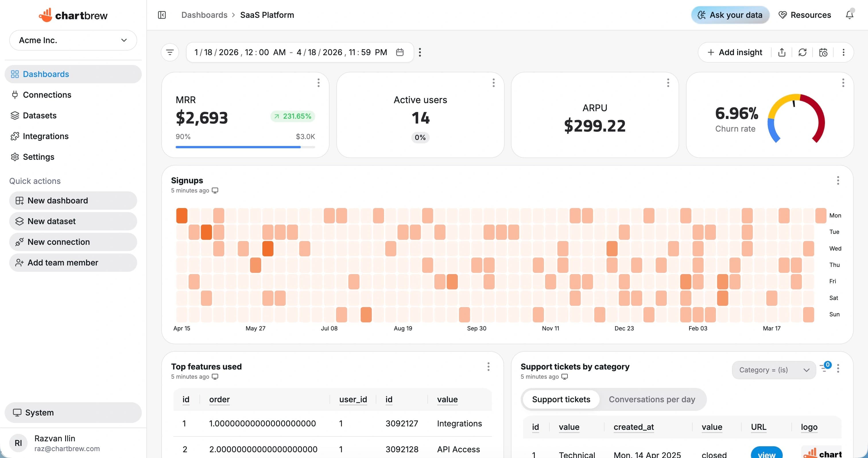
Task: Open the notifications bell
Action: pos(849,15)
